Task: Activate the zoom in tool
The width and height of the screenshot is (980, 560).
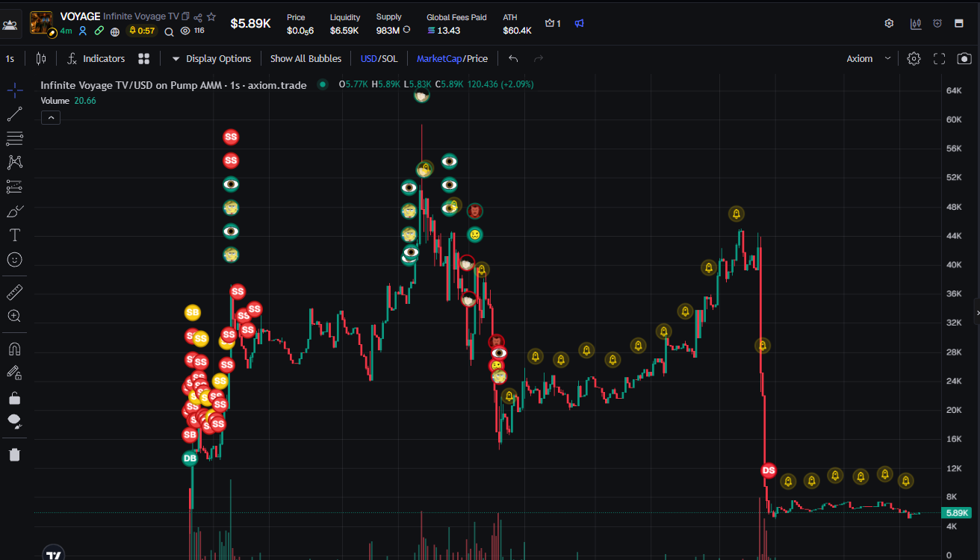Action: pyautogui.click(x=14, y=316)
